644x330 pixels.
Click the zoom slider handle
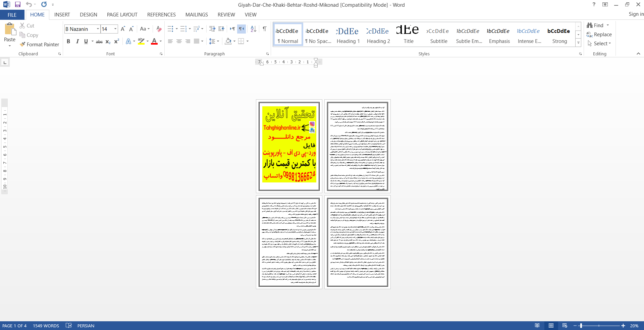[581, 326]
